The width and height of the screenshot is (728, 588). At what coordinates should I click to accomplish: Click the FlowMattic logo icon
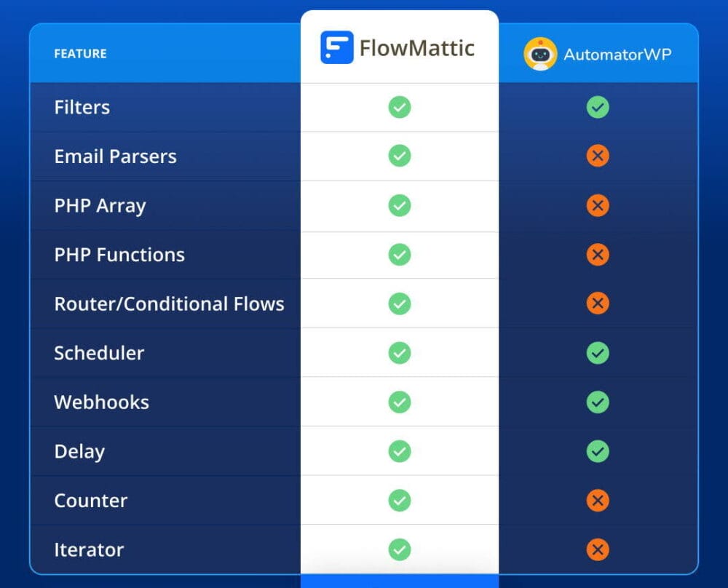[x=337, y=48]
